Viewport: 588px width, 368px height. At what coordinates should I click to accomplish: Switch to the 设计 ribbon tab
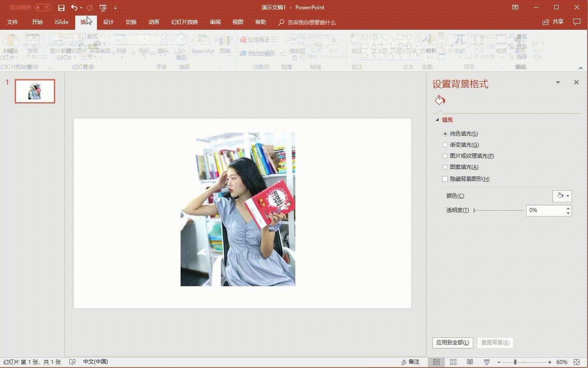[108, 22]
